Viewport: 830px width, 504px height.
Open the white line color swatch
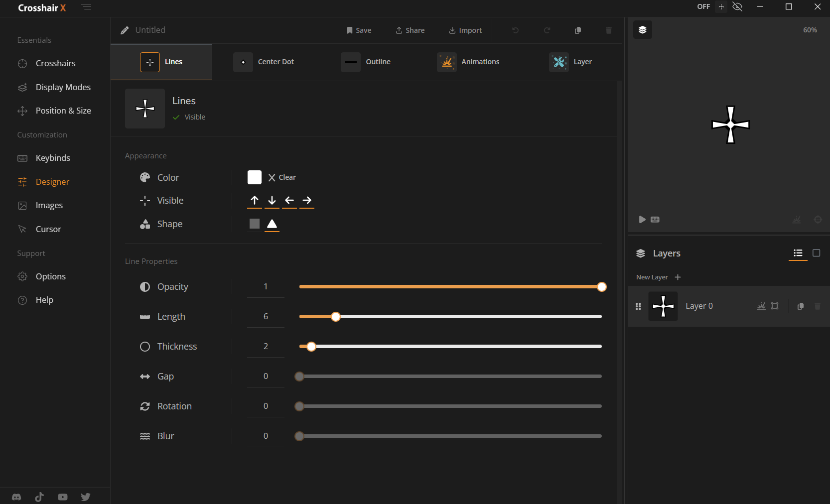coord(255,177)
